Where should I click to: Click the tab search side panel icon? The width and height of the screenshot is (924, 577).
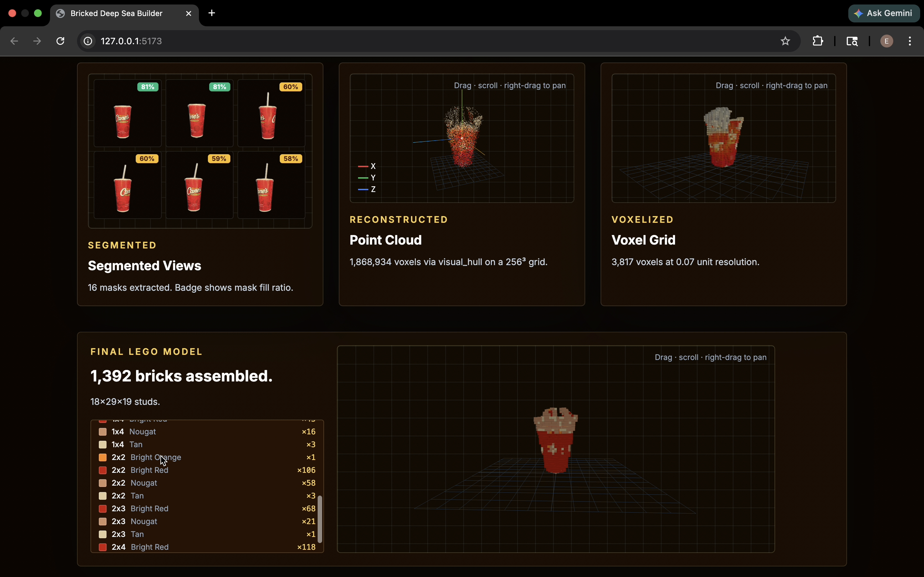click(x=852, y=41)
